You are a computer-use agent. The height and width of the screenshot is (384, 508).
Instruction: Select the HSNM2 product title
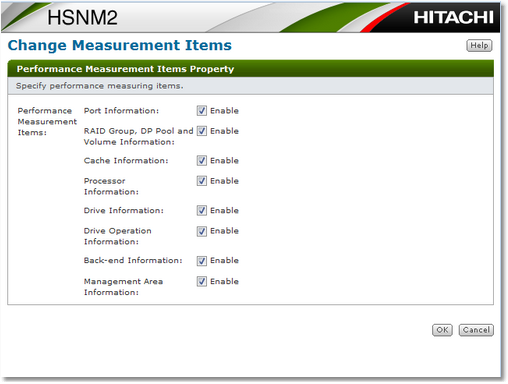pyautogui.click(x=82, y=17)
